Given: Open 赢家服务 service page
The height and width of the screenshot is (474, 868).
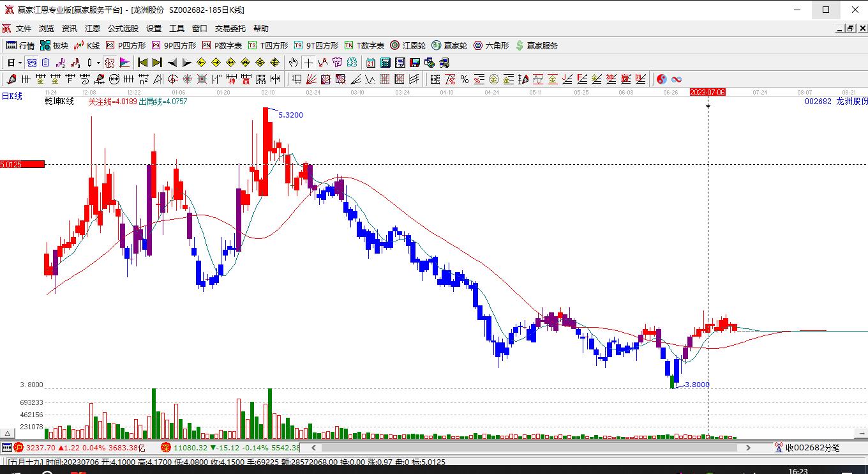Looking at the screenshot, I should tap(537, 45).
